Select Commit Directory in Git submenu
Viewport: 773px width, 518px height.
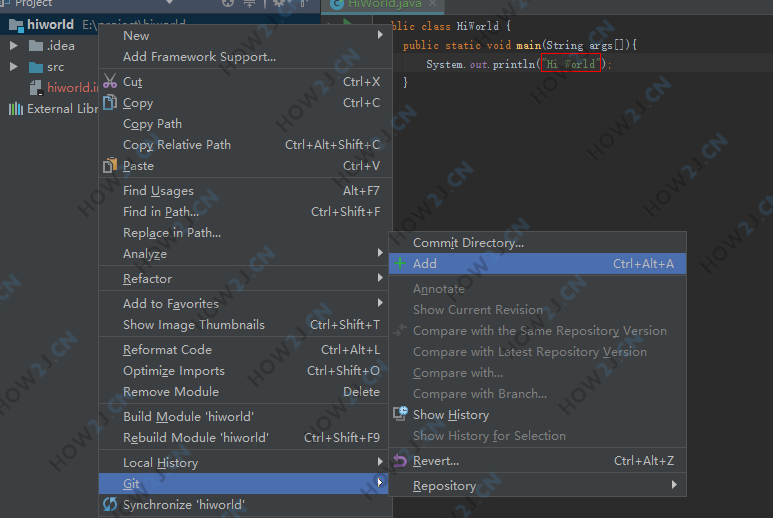point(537,242)
